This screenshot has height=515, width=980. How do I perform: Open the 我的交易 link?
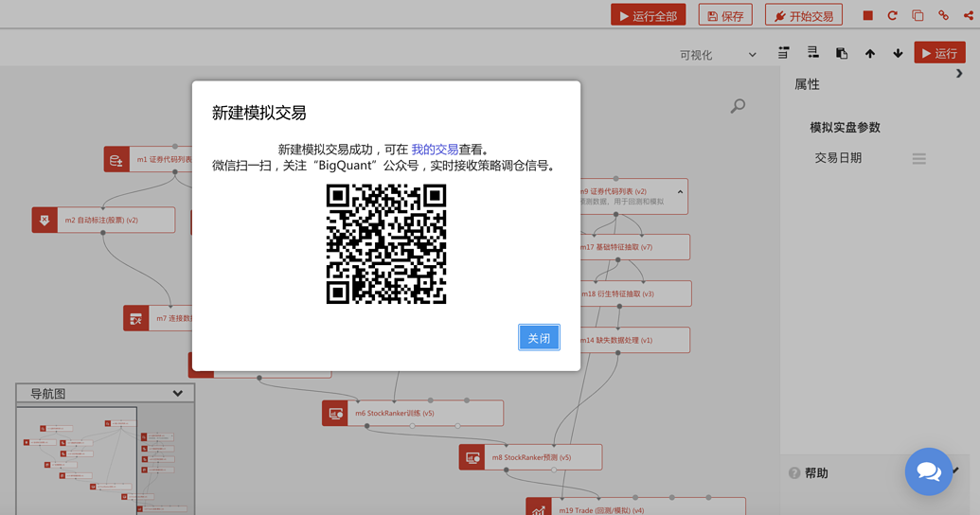pos(435,150)
